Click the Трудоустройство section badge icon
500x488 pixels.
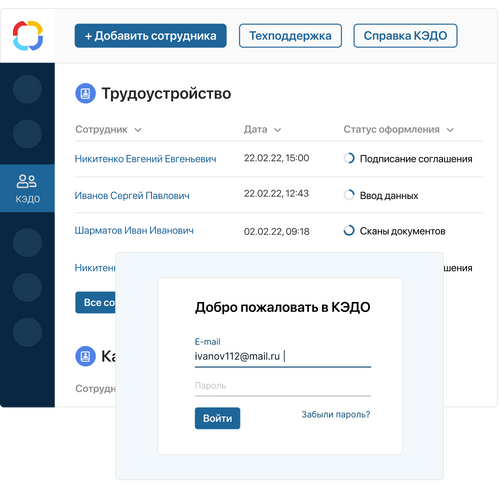[x=85, y=93]
